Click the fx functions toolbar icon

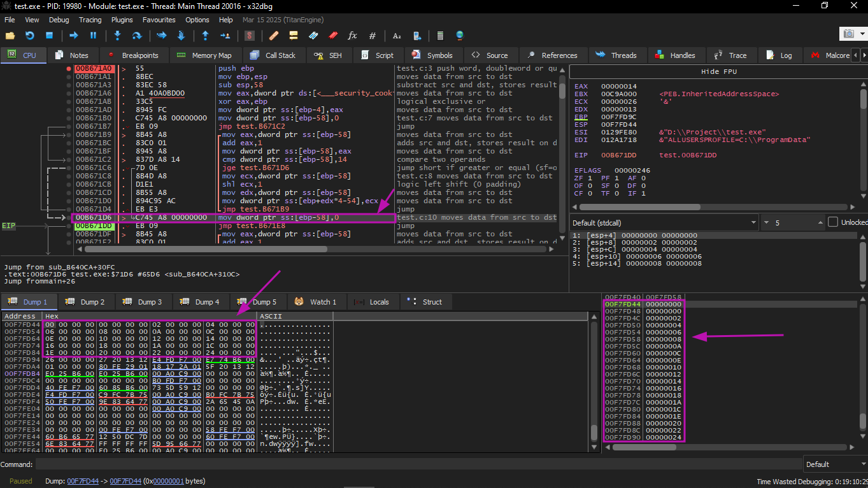[352, 36]
